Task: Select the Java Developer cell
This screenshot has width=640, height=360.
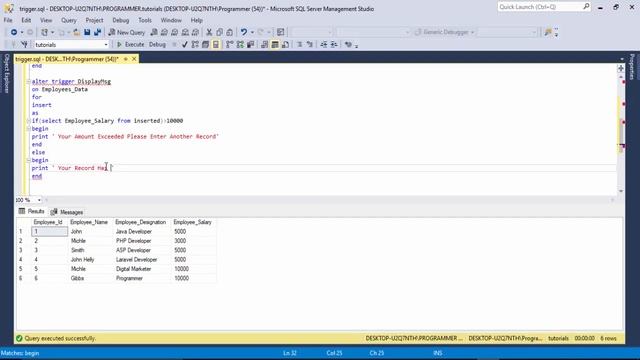Action: tap(142, 231)
